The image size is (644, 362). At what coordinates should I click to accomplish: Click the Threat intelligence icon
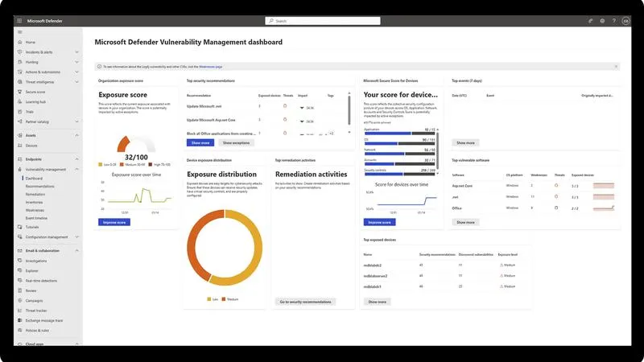click(x=19, y=82)
